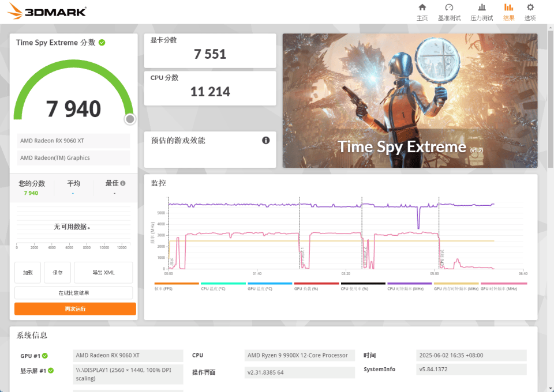Click the DISPLAY1 2560 × 1440 value
Image resolution: width=554 pixels, height=392 pixels.
128,374
